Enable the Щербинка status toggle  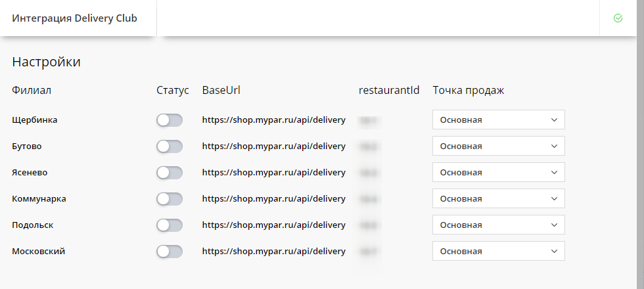(x=169, y=120)
